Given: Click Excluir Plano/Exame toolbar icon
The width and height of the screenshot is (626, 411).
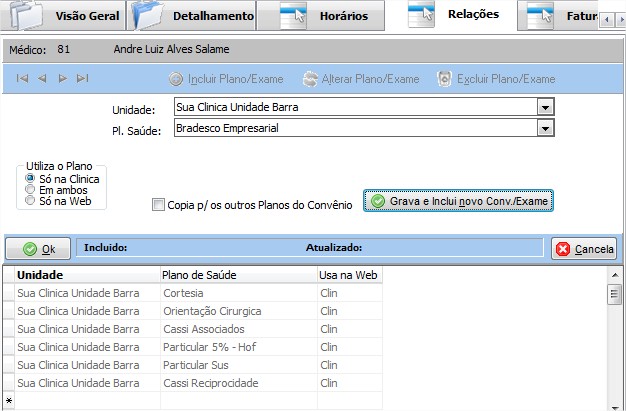Looking at the screenshot, I should [445, 79].
